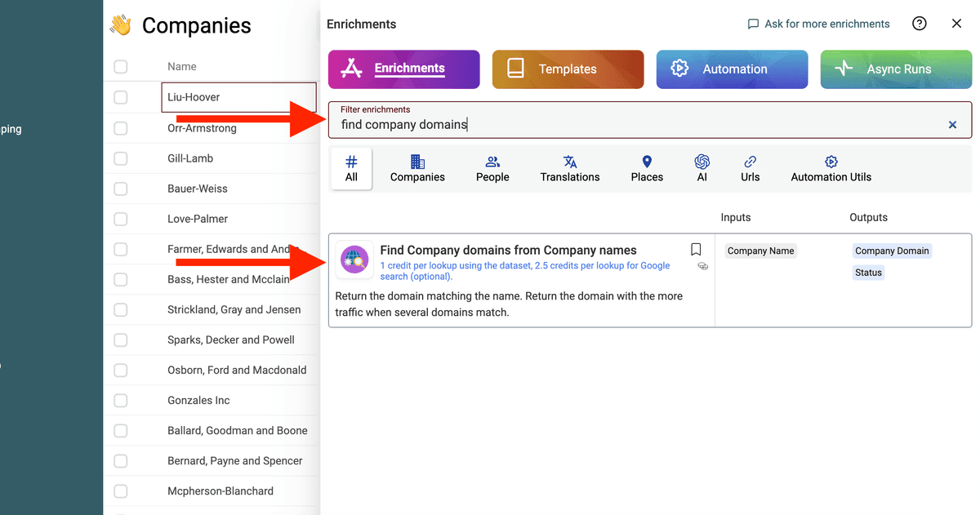Open the Automation tab

[x=732, y=69]
